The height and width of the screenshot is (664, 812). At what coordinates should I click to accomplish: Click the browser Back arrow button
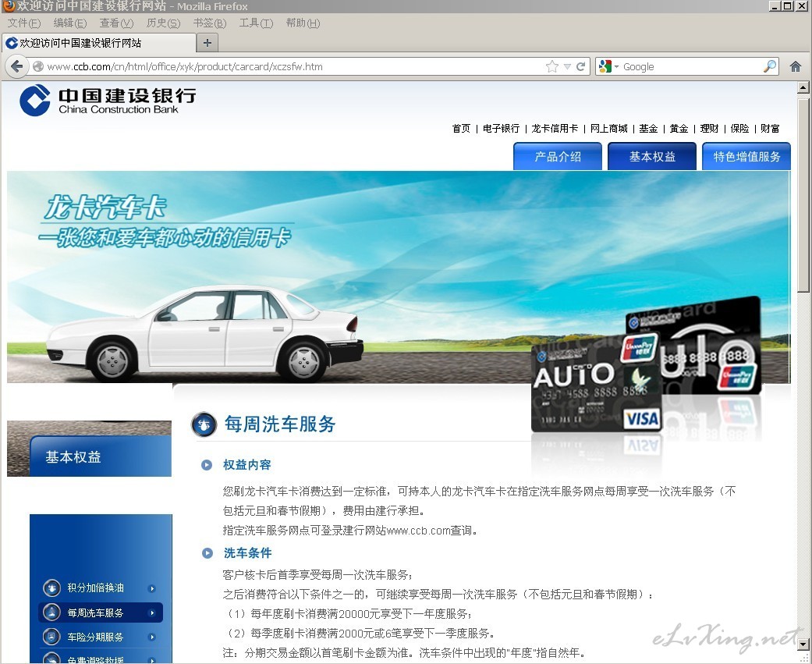click(16, 66)
